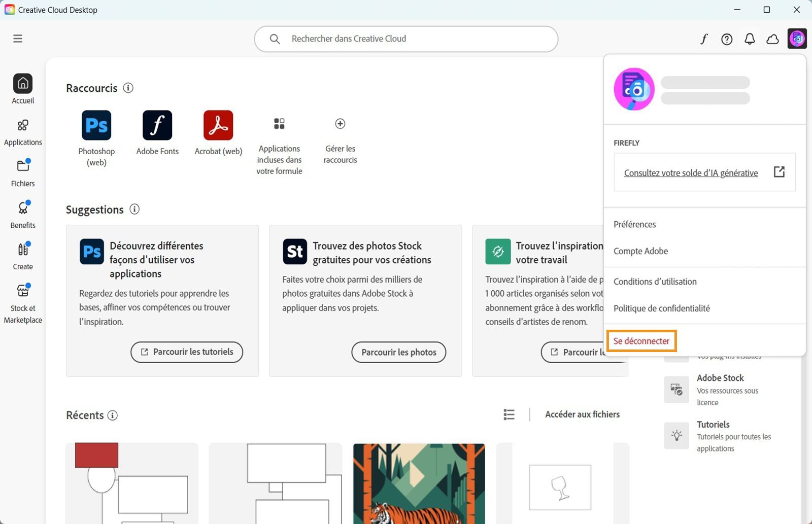Open the help question mark icon

click(727, 39)
